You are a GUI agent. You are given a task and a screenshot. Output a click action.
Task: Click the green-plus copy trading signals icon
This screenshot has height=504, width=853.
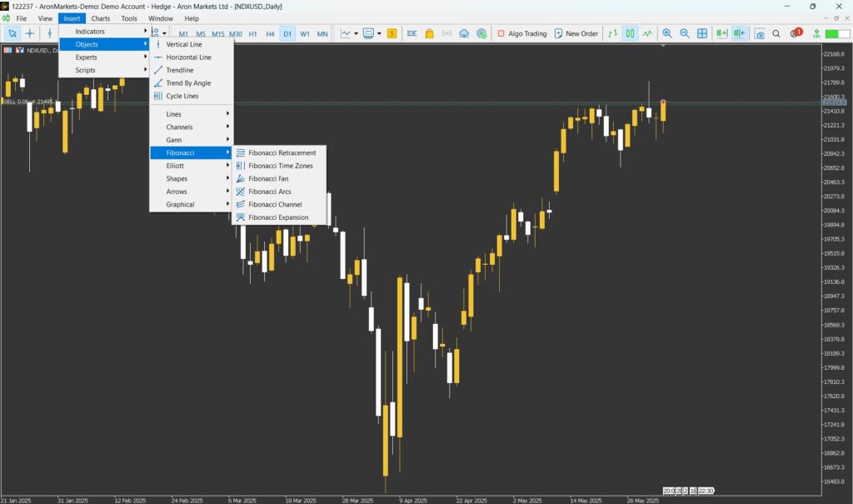[481, 33]
